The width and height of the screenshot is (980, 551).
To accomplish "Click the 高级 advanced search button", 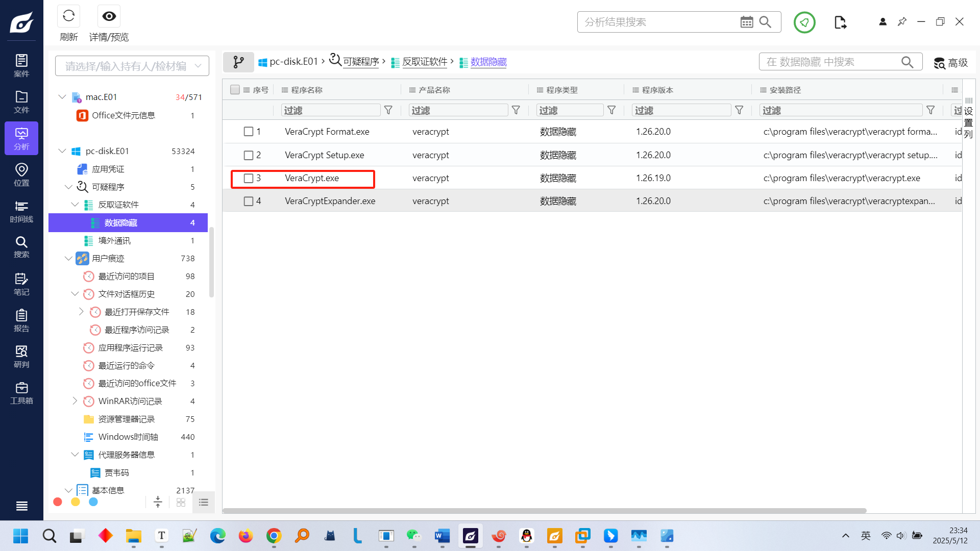I will click(x=951, y=62).
